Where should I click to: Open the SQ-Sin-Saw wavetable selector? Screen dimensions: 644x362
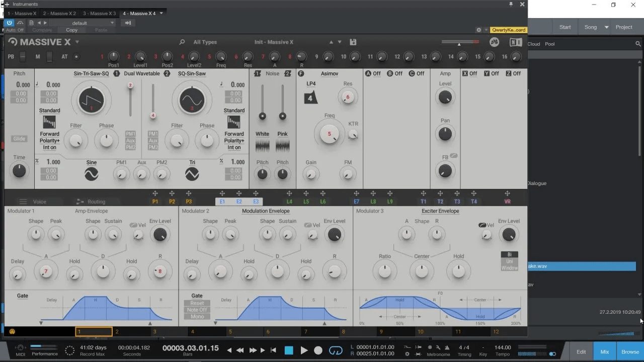(x=192, y=73)
